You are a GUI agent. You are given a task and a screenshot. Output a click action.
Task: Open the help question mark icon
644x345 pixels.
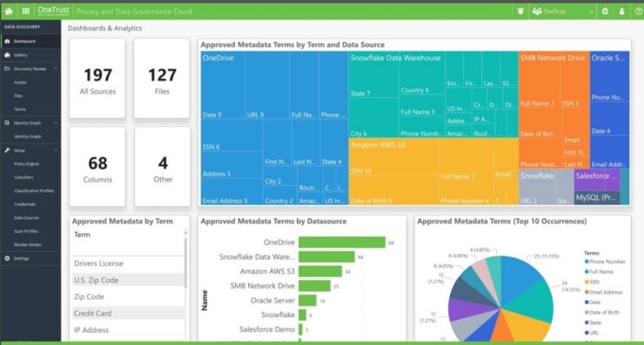pos(638,11)
